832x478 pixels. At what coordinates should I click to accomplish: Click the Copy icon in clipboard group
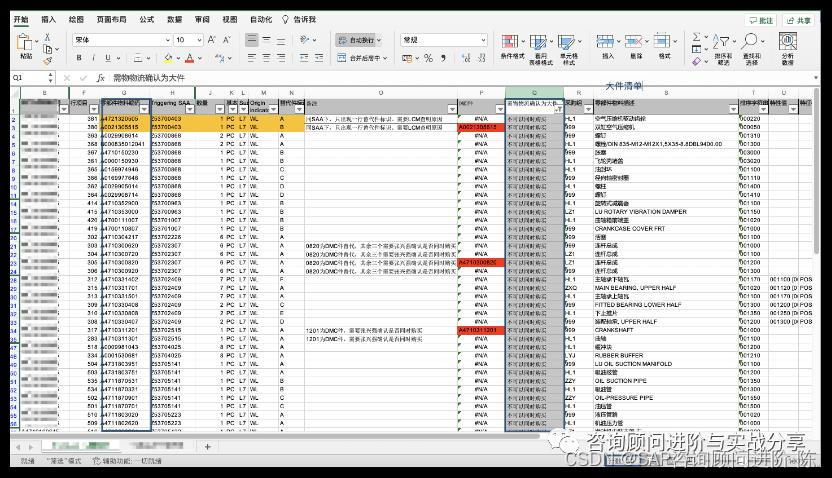(48, 49)
